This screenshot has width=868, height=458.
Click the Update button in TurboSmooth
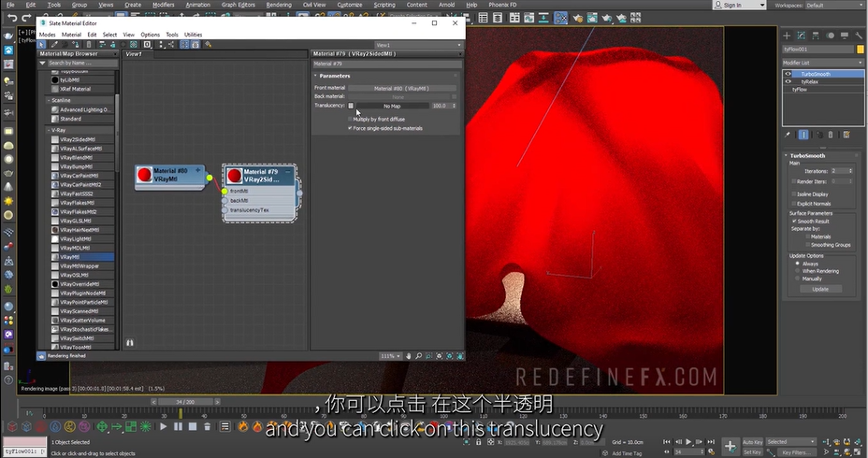pyautogui.click(x=820, y=290)
